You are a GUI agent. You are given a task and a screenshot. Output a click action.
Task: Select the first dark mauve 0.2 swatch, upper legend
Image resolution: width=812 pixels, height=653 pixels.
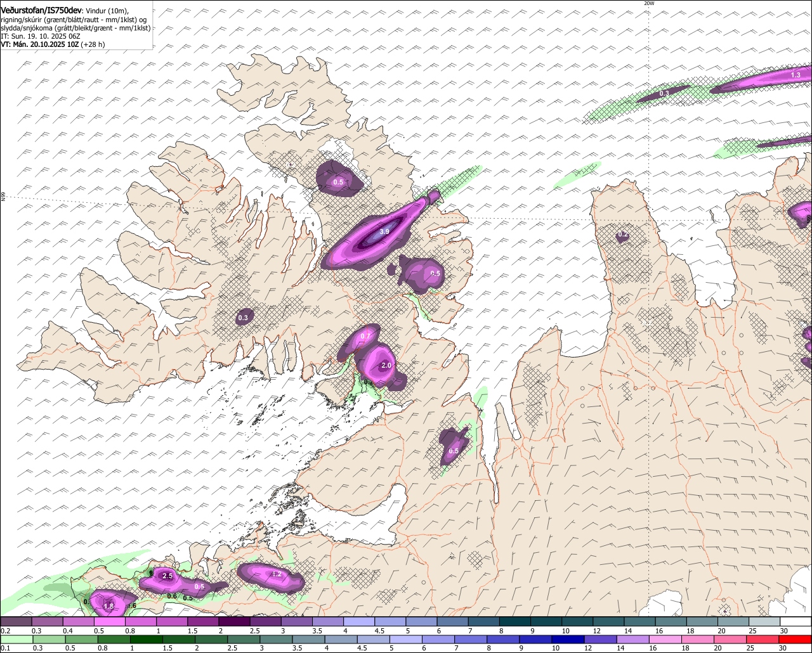tap(16, 622)
